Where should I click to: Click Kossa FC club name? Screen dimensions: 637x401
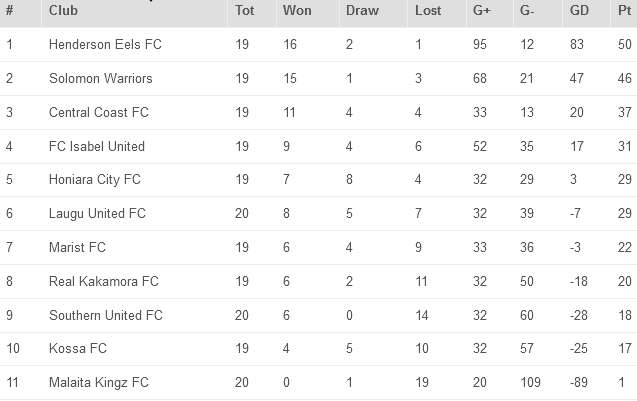(x=77, y=348)
